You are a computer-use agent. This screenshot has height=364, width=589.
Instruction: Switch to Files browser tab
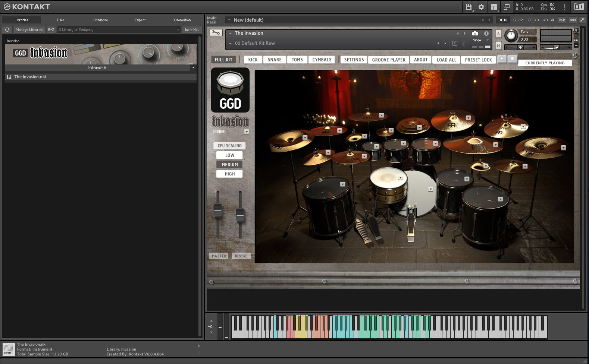[x=61, y=20]
